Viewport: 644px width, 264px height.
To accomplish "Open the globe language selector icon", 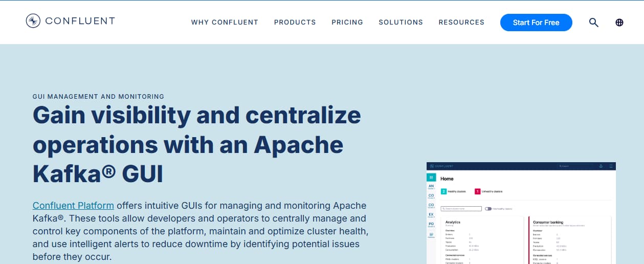I will (x=619, y=23).
